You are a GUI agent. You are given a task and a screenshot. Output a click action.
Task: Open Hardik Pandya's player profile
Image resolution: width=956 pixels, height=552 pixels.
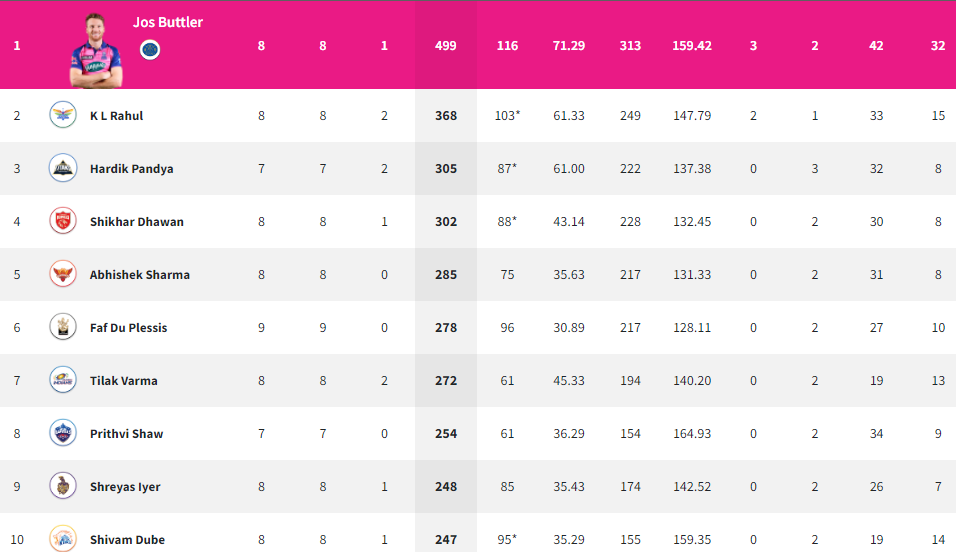(132, 169)
